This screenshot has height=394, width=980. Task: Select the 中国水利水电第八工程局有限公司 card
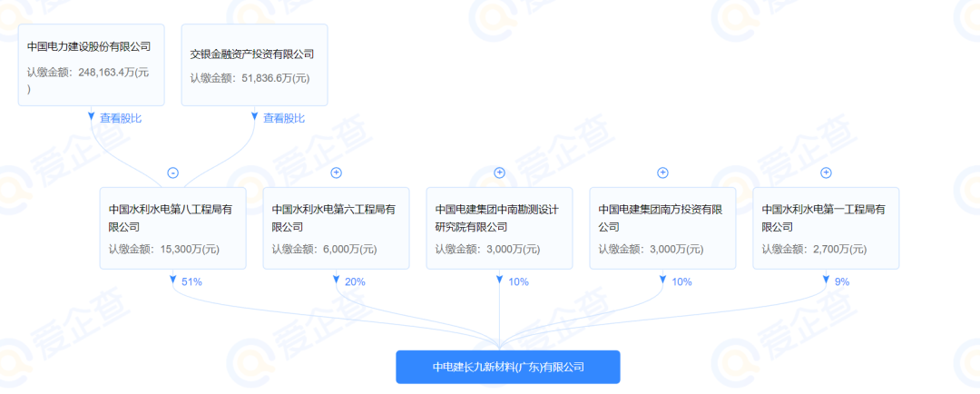coord(172,228)
